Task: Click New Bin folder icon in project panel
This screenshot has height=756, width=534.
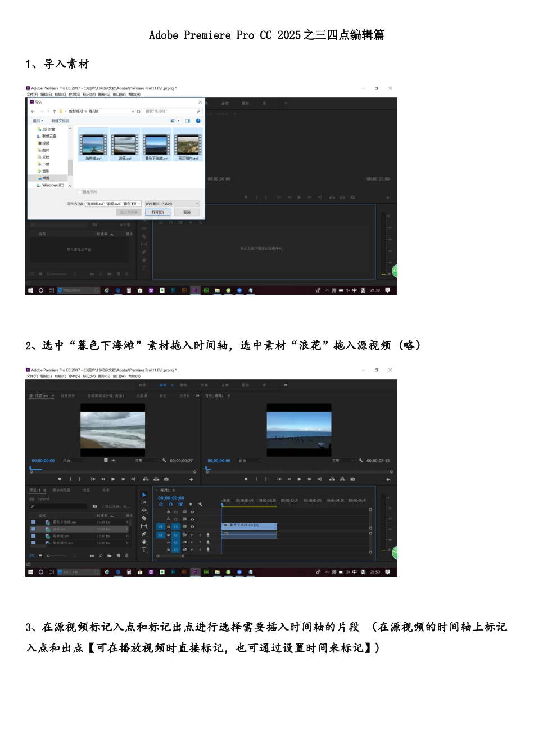Action: coord(109,556)
